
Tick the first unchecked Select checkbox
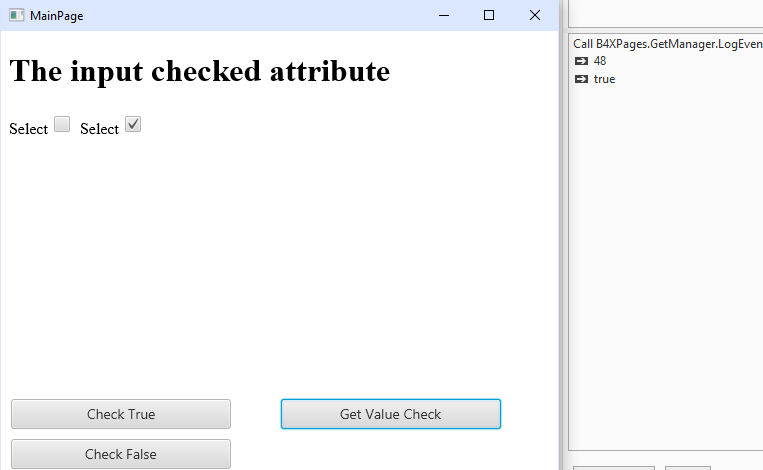point(62,124)
